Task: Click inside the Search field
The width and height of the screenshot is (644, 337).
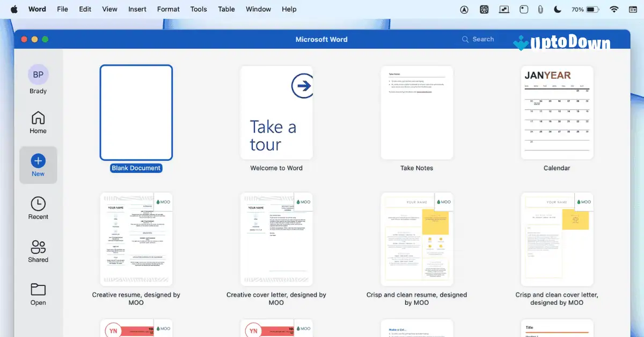Action: pyautogui.click(x=482, y=39)
